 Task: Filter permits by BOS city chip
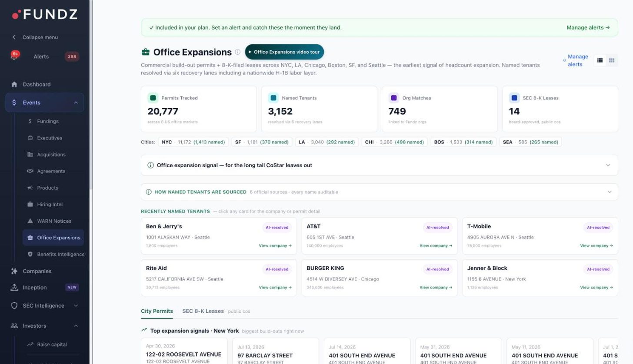pyautogui.click(x=463, y=142)
